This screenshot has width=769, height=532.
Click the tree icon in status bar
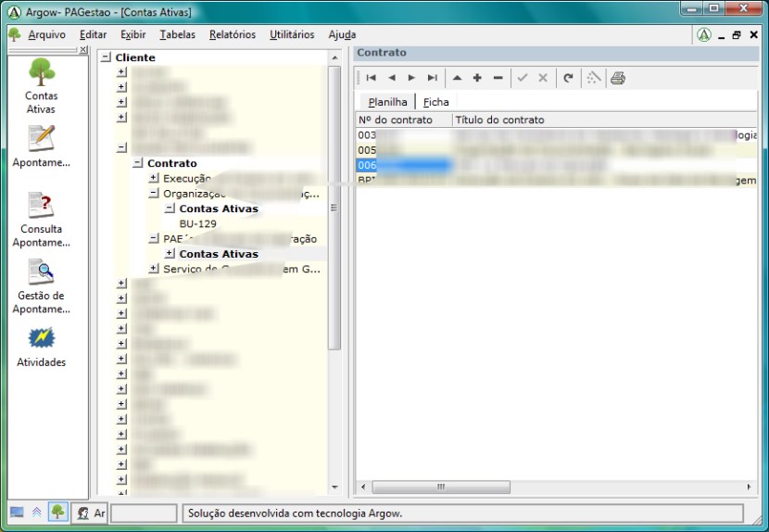[57, 513]
